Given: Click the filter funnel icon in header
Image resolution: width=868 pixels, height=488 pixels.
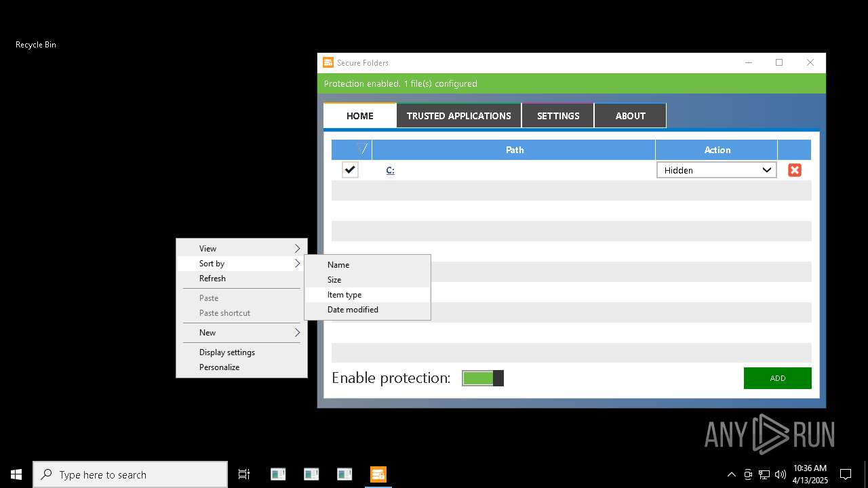Looking at the screenshot, I should (362, 149).
